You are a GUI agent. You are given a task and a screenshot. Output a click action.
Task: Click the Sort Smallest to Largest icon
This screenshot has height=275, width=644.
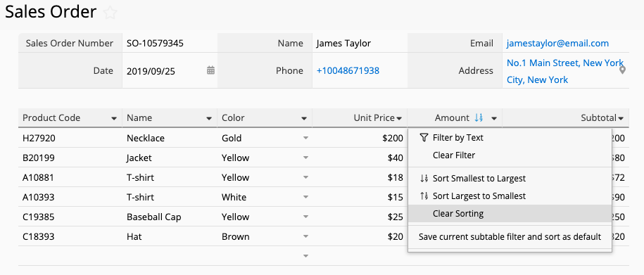424,179
